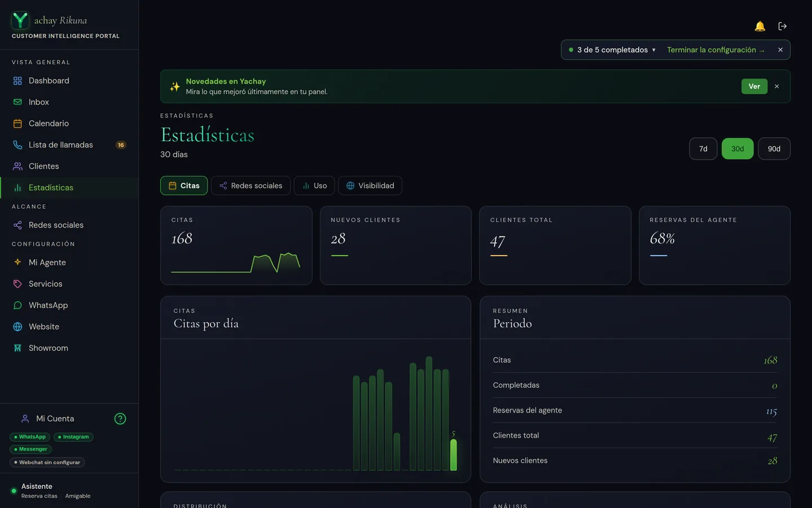Click the sparkle icon in Novedades banner

[175, 86]
